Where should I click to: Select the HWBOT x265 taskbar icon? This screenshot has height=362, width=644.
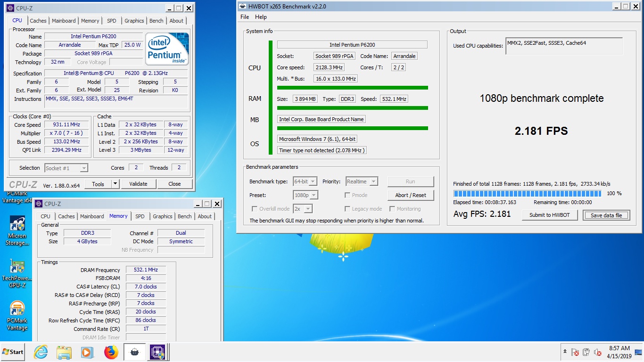(134, 352)
